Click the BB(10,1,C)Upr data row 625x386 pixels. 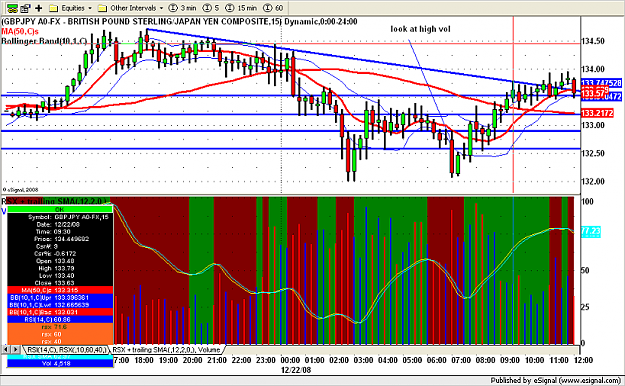60,297
